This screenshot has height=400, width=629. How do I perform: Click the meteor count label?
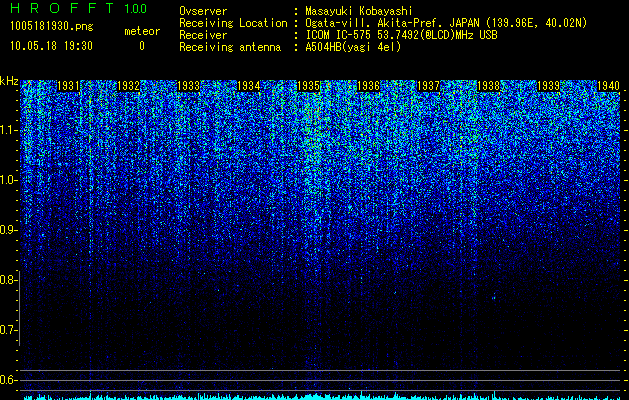(x=142, y=31)
